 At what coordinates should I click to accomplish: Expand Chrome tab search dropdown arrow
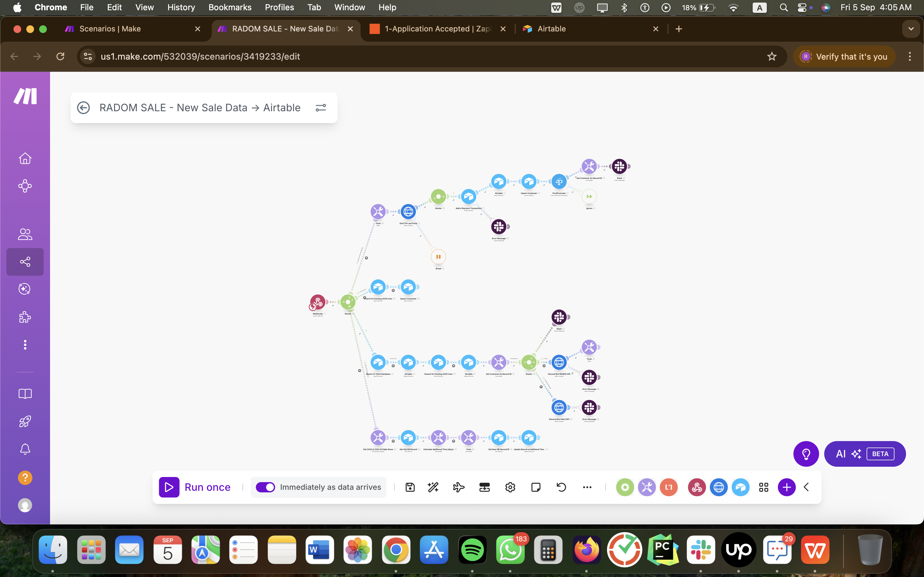(911, 29)
